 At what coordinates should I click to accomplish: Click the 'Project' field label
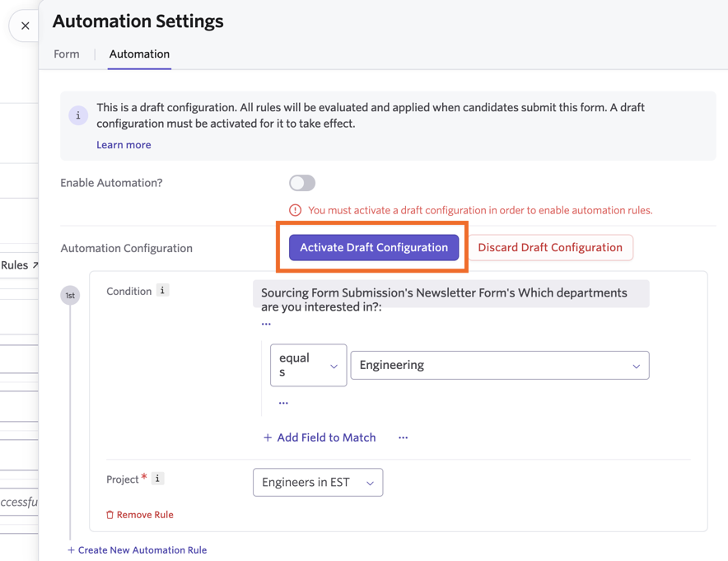click(123, 479)
